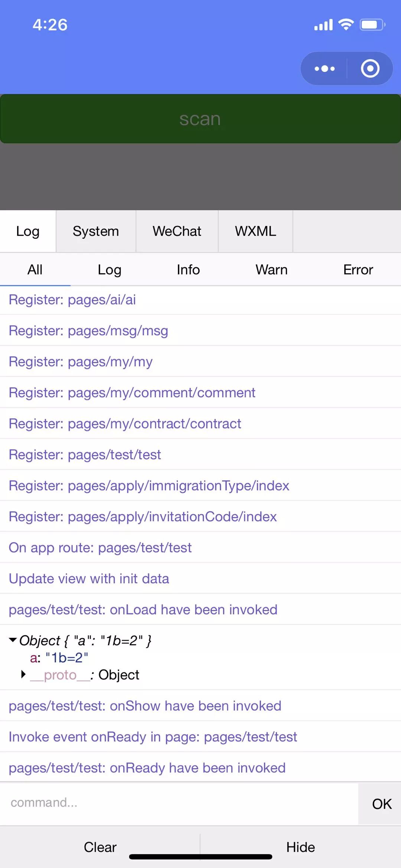401x868 pixels.
Task: Tap the Wi-Fi status icon
Action: [346, 25]
